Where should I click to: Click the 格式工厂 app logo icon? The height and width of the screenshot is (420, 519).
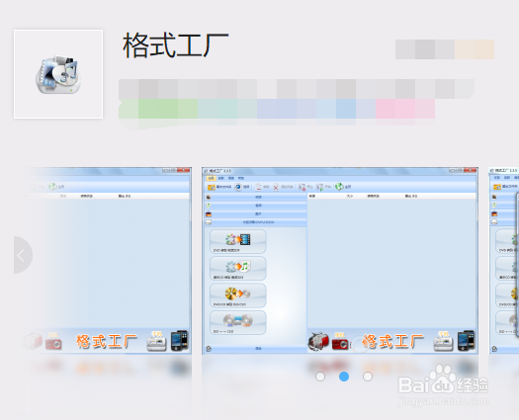point(58,74)
